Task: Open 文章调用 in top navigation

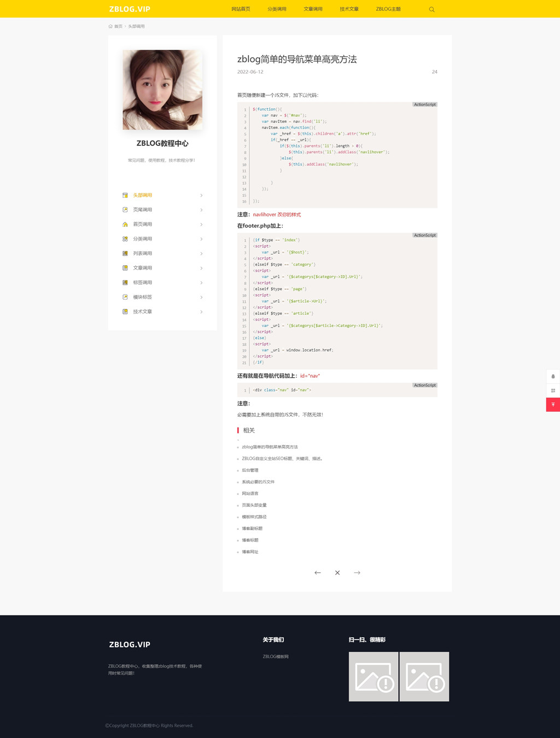Action: [x=313, y=9]
